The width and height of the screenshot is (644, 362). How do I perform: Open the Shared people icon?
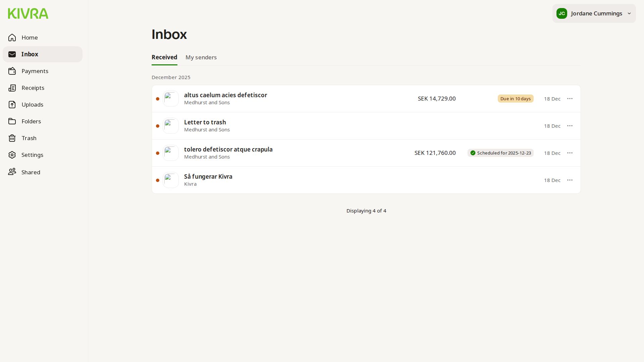click(12, 172)
